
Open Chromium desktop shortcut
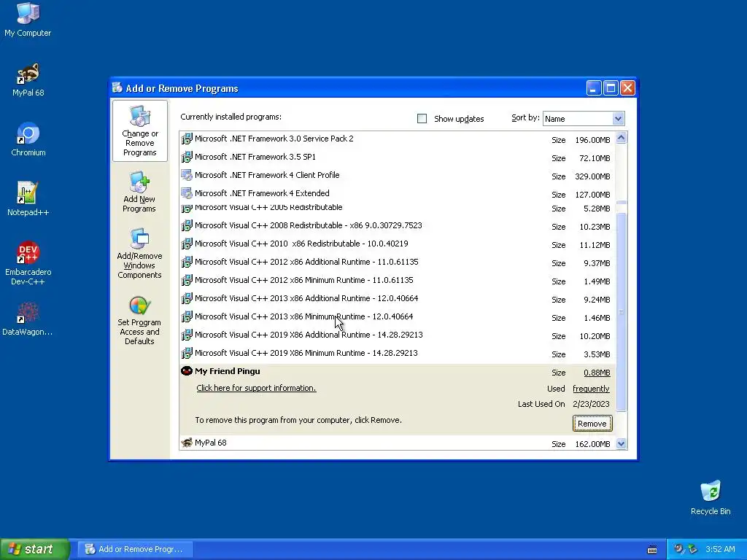[x=28, y=139]
